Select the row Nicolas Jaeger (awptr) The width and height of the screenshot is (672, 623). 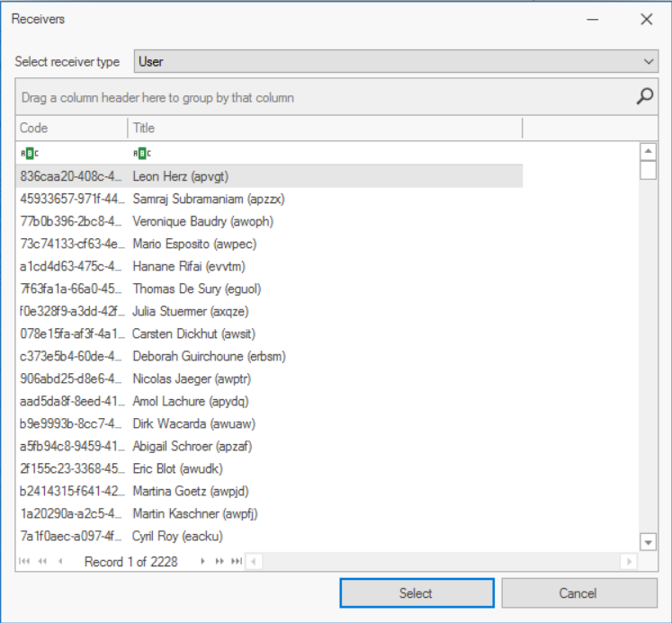coord(269,379)
